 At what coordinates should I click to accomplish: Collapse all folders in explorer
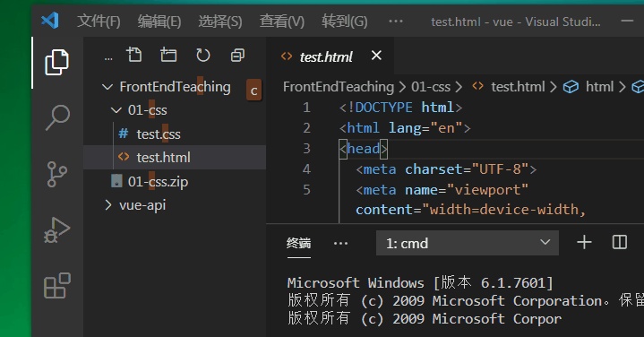pyautogui.click(x=237, y=55)
